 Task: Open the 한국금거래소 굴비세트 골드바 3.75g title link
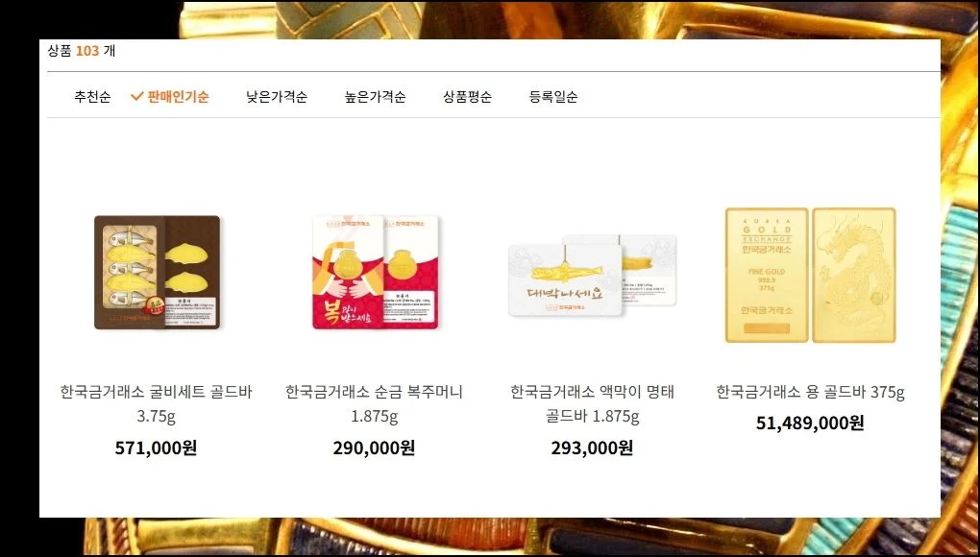[x=157, y=403]
